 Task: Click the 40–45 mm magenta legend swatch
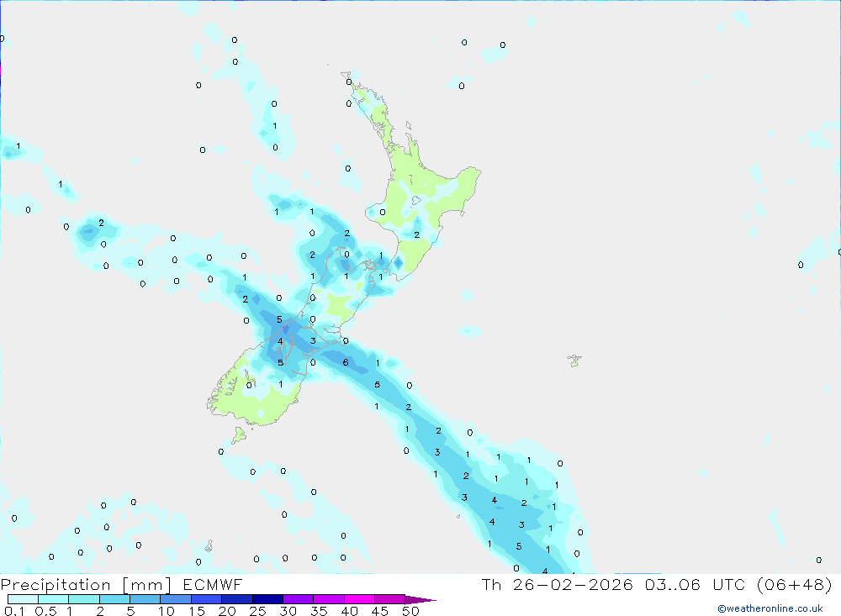click(x=359, y=599)
